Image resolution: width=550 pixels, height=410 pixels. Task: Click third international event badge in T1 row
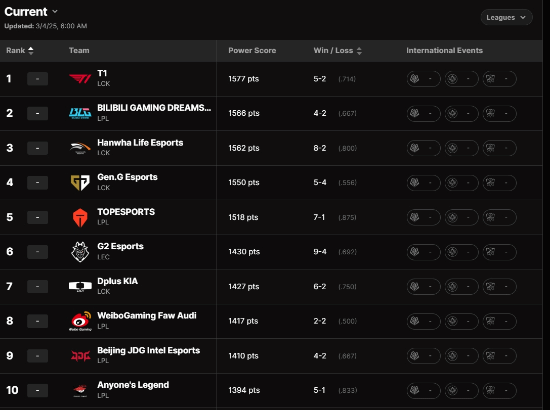(x=499, y=79)
